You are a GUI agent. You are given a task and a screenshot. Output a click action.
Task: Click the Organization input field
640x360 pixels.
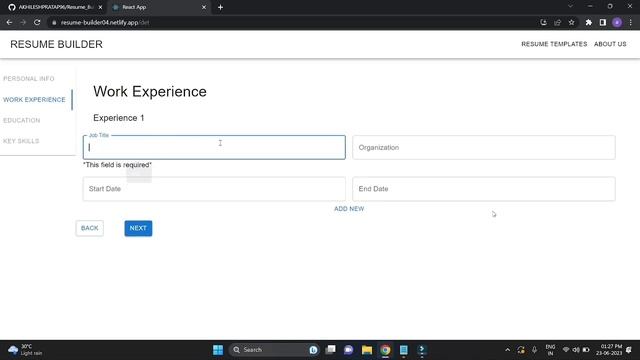click(484, 147)
